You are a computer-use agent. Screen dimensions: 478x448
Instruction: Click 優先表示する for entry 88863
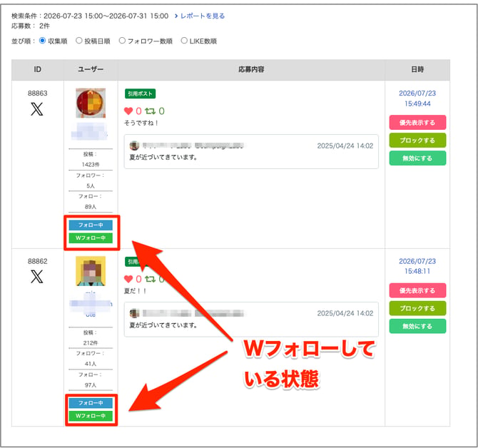417,123
